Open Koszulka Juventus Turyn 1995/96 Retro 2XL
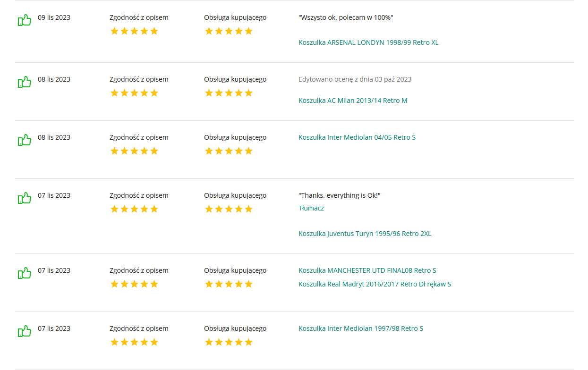Screen dimensions: 588x370 coord(365,234)
